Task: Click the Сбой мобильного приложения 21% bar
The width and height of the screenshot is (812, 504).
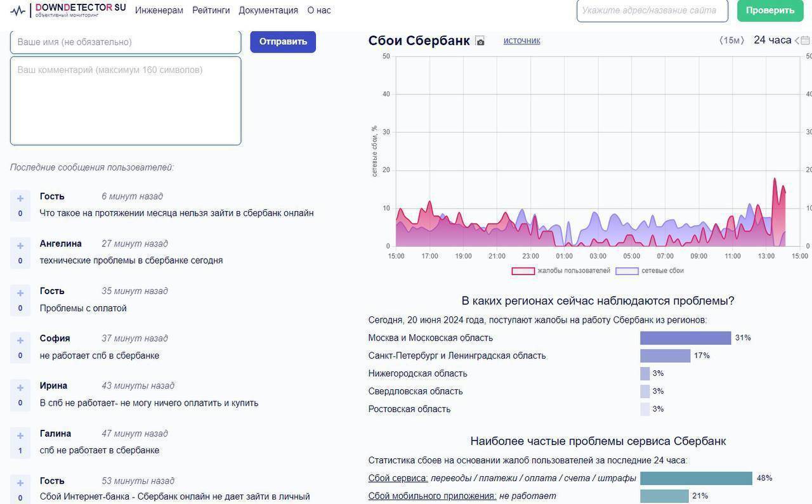Action: pos(664,496)
